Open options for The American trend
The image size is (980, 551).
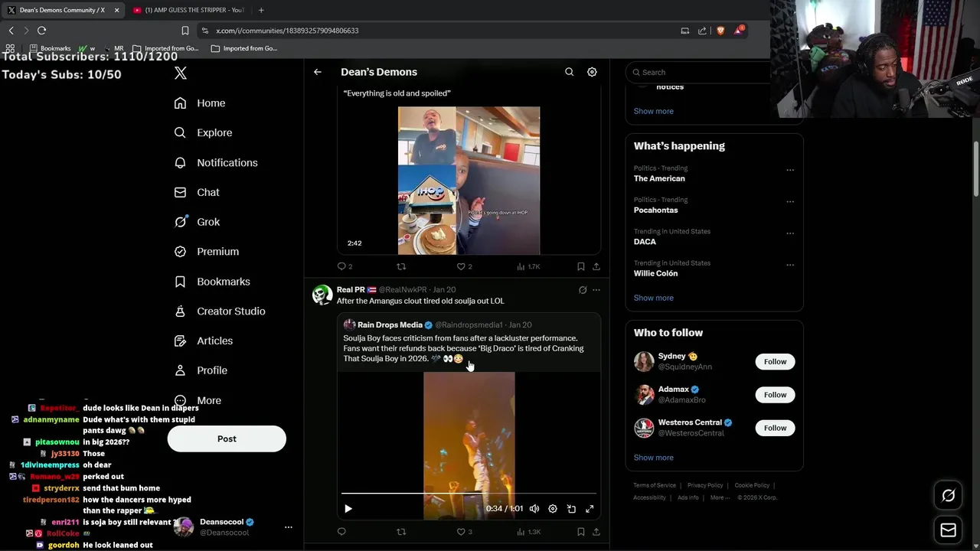[790, 170]
